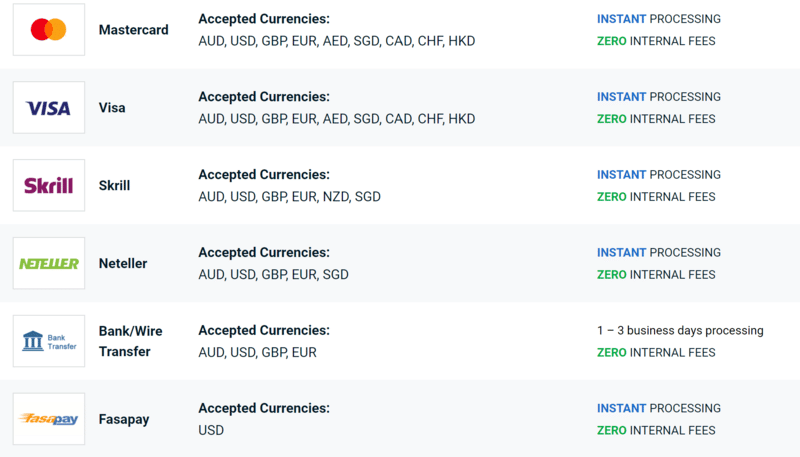Click Mastercard's accepted currencies list
This screenshot has width=800, height=457.
tap(336, 41)
